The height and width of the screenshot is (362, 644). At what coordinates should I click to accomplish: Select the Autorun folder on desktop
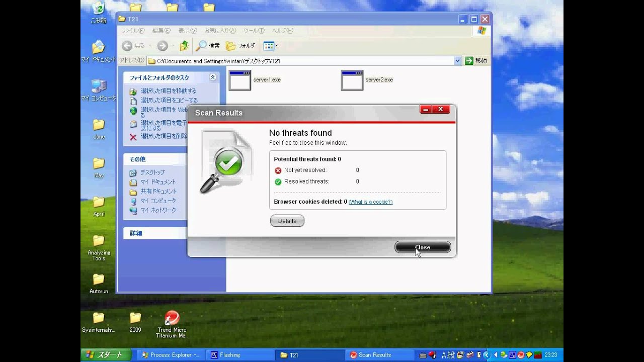[99, 284]
